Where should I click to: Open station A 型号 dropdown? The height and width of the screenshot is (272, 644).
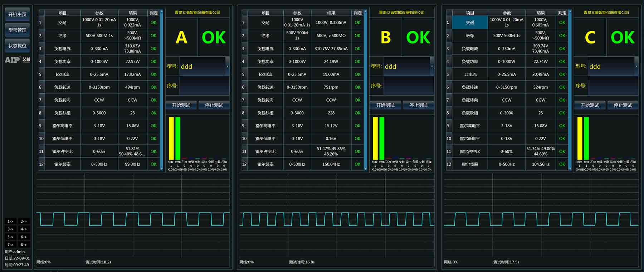click(227, 66)
